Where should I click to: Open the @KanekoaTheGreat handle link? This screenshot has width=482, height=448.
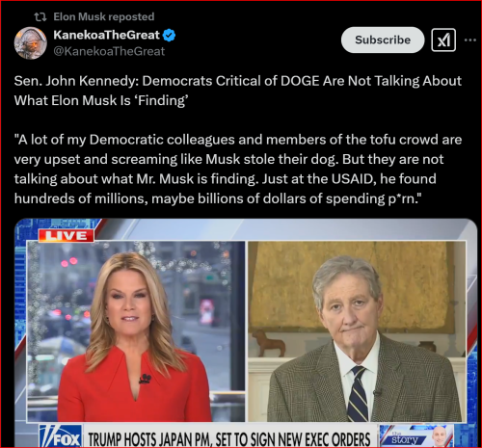[109, 51]
